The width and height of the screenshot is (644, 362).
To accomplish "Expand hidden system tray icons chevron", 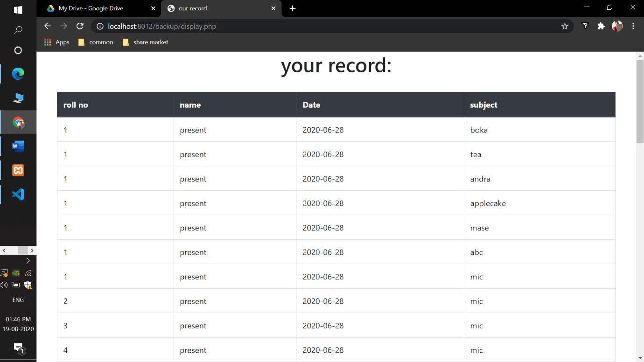I will point(28,260).
